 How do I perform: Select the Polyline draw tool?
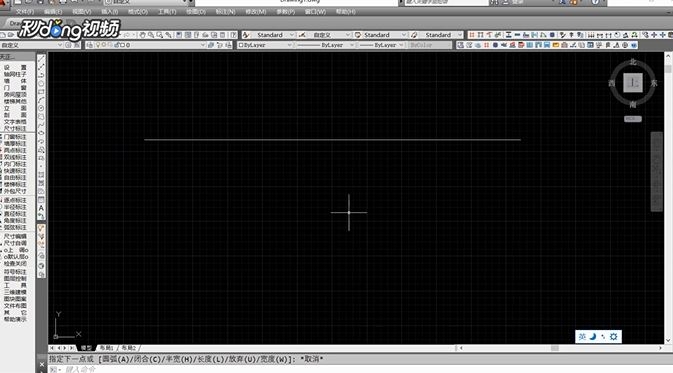click(42, 76)
